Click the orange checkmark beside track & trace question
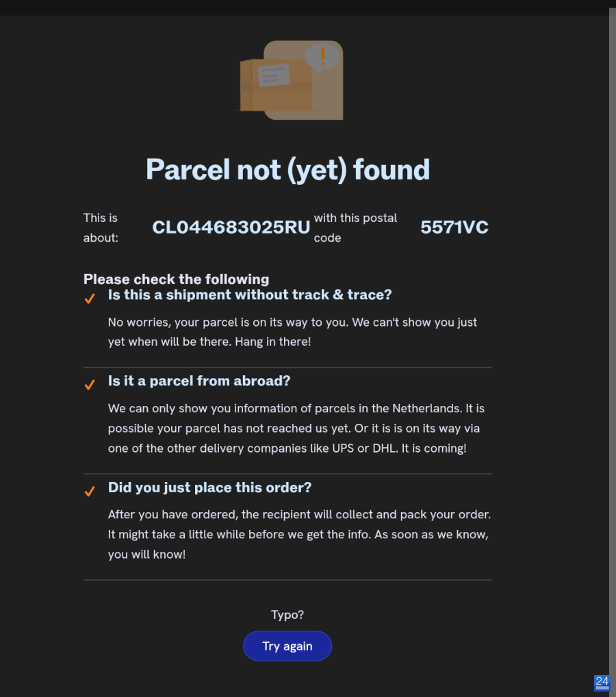The image size is (616, 697). tap(90, 299)
